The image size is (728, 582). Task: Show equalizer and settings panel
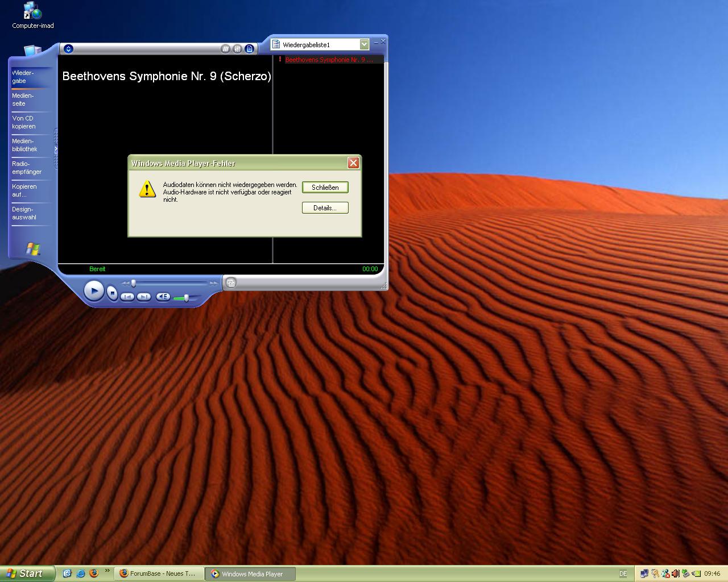(238, 49)
